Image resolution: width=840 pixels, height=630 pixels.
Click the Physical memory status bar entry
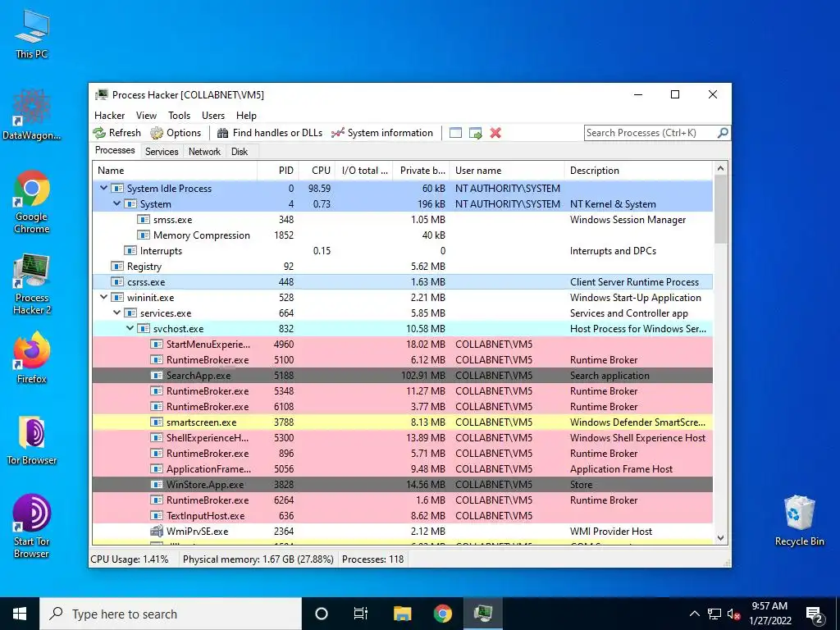click(258, 559)
